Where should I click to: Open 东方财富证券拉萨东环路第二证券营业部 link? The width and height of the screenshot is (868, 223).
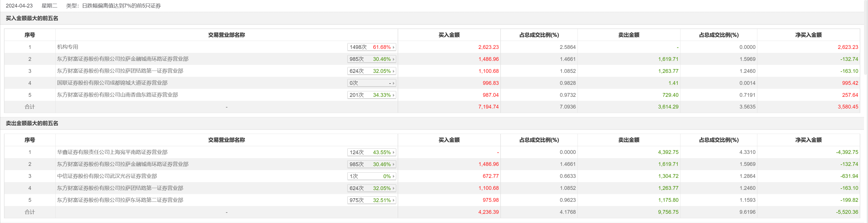(120, 200)
